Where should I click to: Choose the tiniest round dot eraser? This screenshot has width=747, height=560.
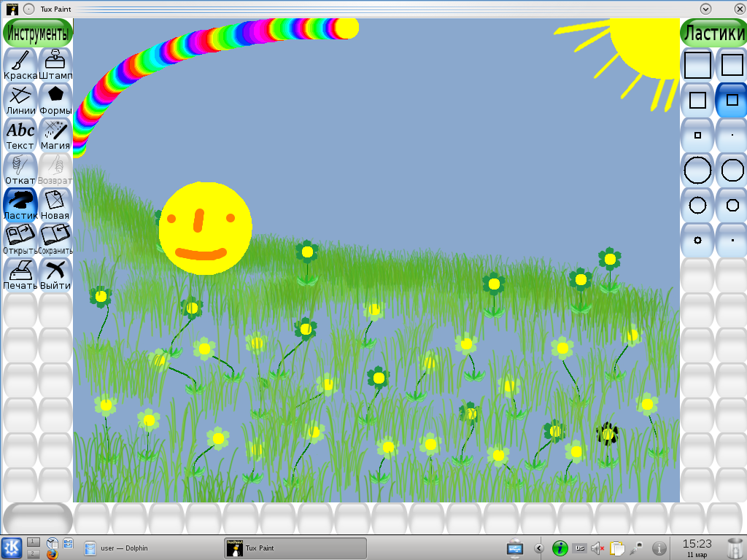[732, 240]
